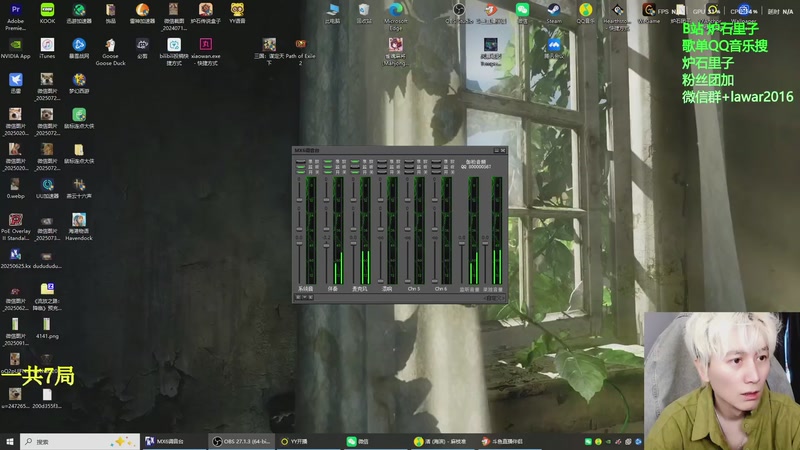800x450 pixels.
Task: Click the Chn 5 channel label
Action: point(414,289)
